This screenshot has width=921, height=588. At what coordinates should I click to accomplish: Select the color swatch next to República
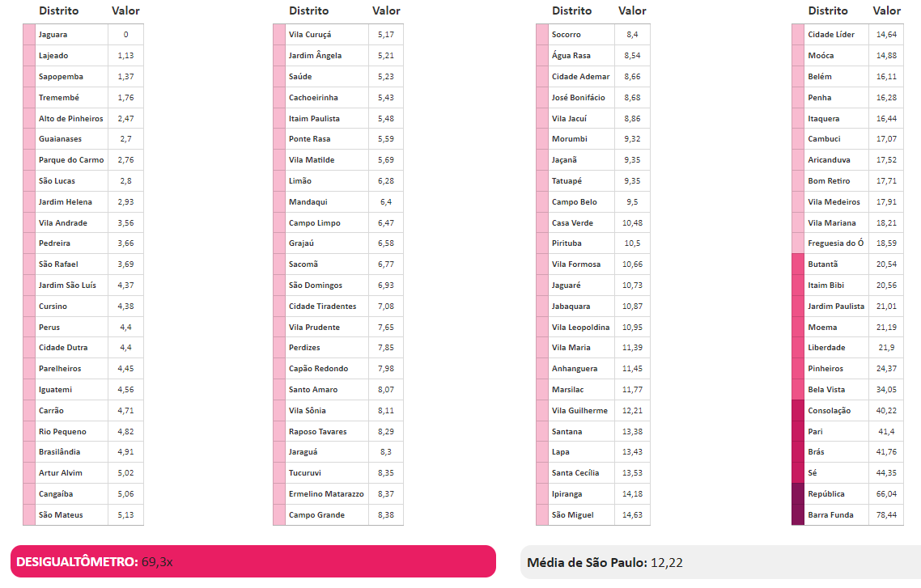797,494
